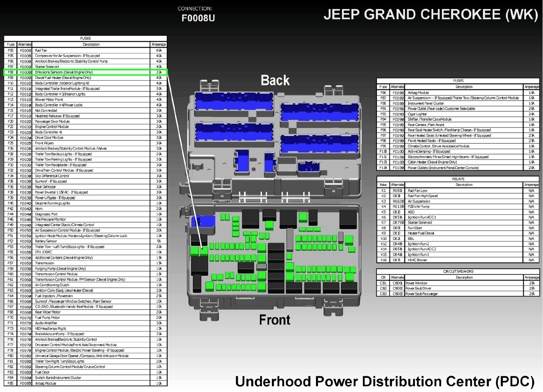Select "Front Heated Seats - If Equipped" description

432,141
